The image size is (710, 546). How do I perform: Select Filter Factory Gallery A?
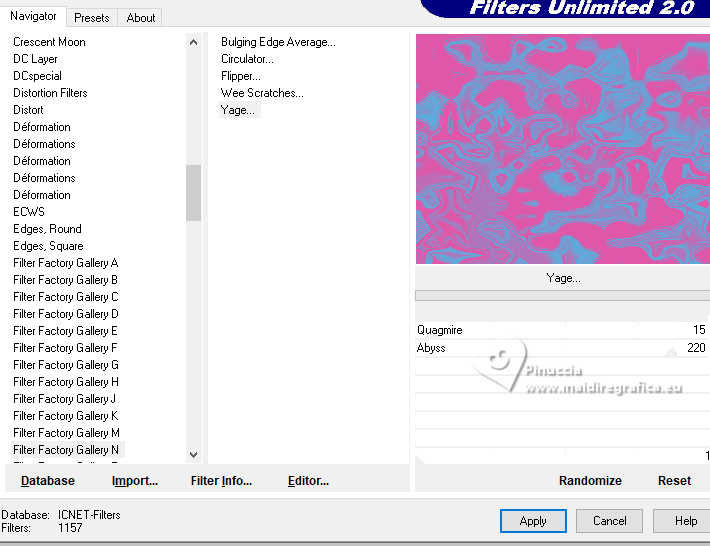pos(66,263)
